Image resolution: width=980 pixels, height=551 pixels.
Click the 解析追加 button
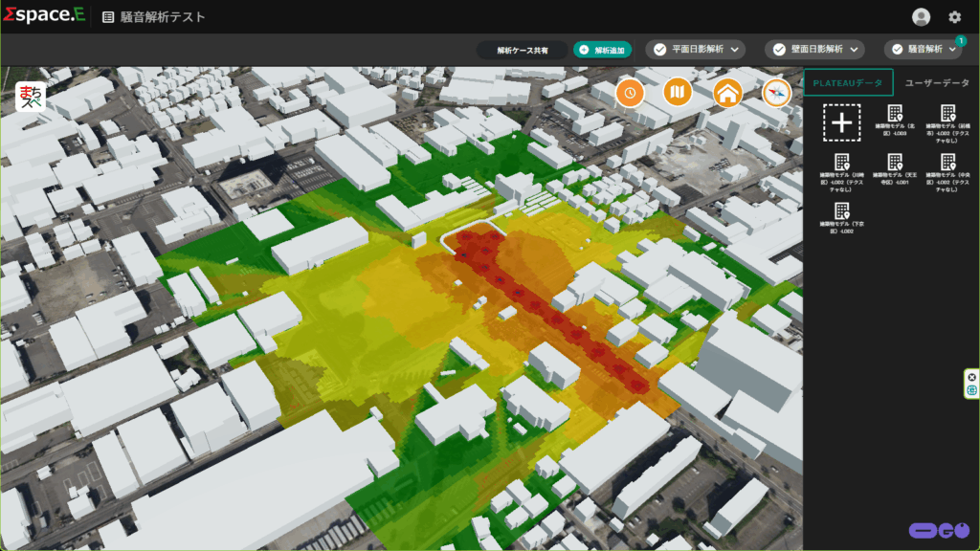coord(602,50)
